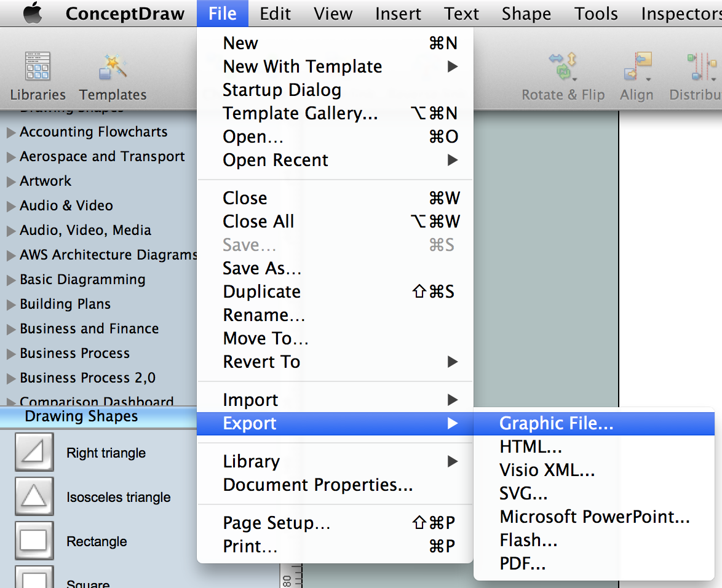Expand the Business Process 2,0 library
The image size is (722, 588).
11,378
